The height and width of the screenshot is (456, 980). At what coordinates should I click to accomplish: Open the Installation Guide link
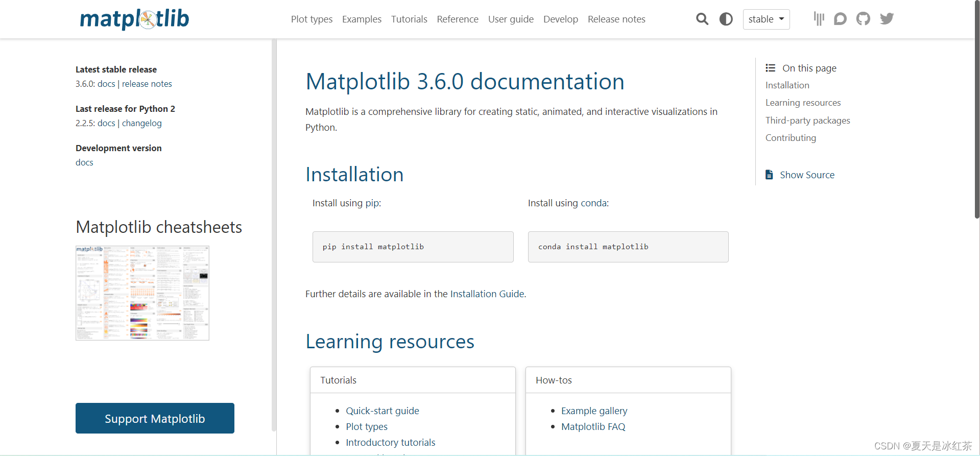[x=487, y=294]
